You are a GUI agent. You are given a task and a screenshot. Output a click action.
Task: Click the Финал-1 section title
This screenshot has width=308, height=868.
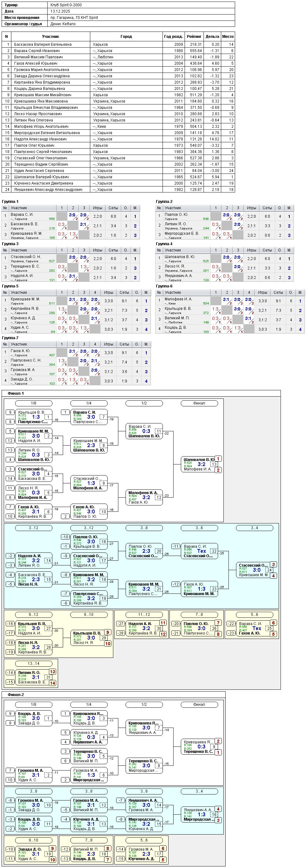15,393
